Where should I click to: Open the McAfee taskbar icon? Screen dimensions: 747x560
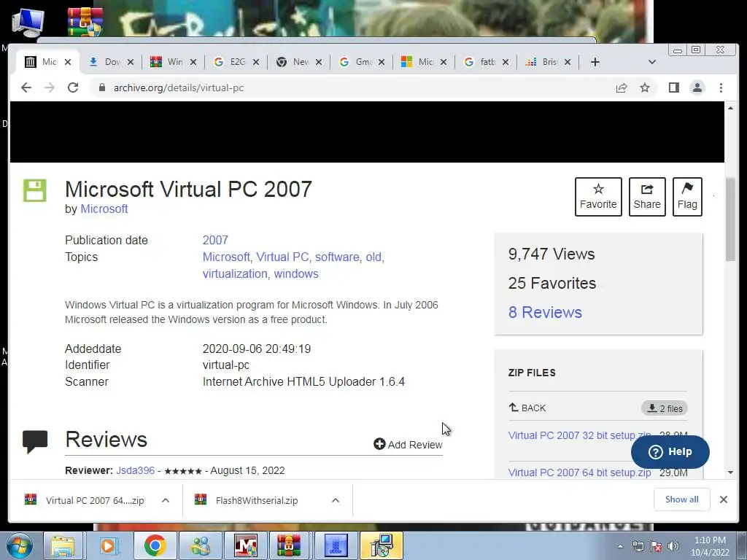(x=246, y=545)
